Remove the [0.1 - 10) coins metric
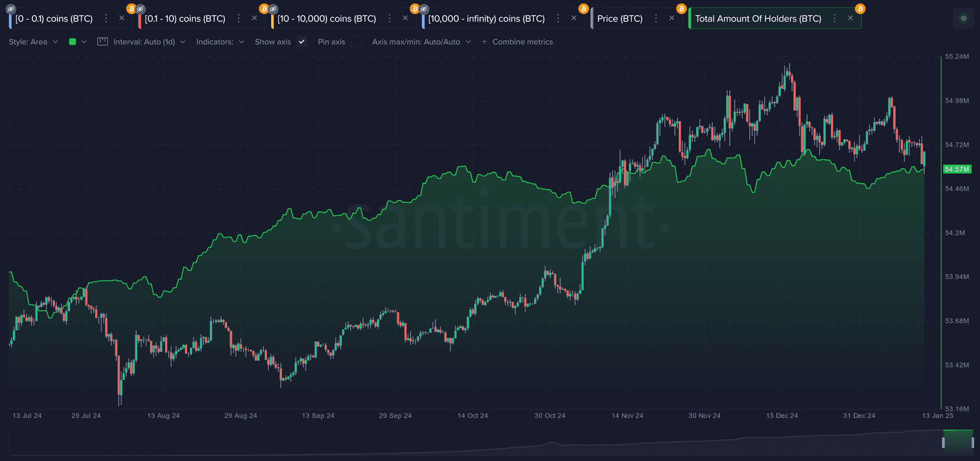 pyautogui.click(x=255, y=19)
